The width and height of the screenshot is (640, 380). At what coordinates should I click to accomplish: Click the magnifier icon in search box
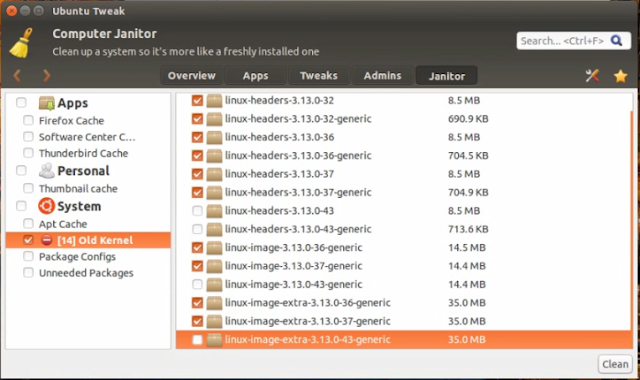click(x=616, y=40)
